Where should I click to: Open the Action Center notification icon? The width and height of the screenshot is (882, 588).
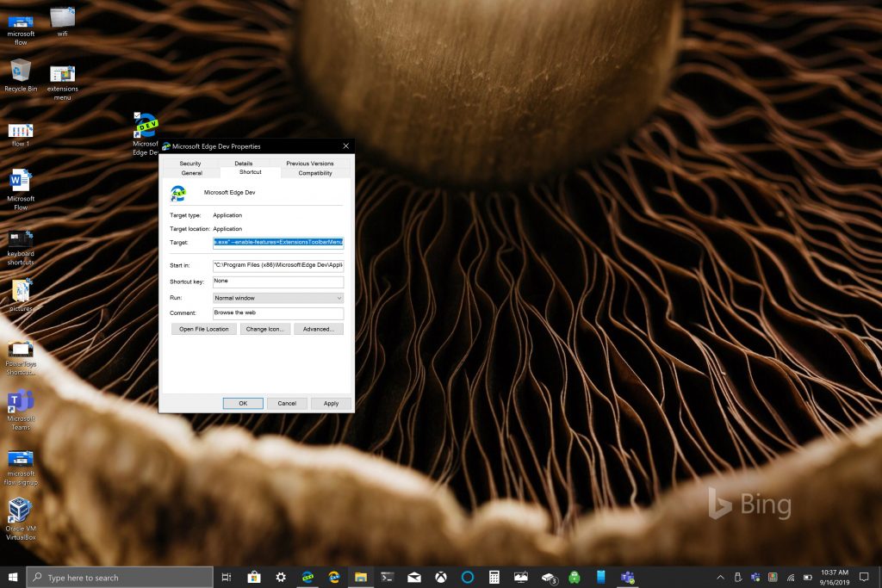coord(862,577)
